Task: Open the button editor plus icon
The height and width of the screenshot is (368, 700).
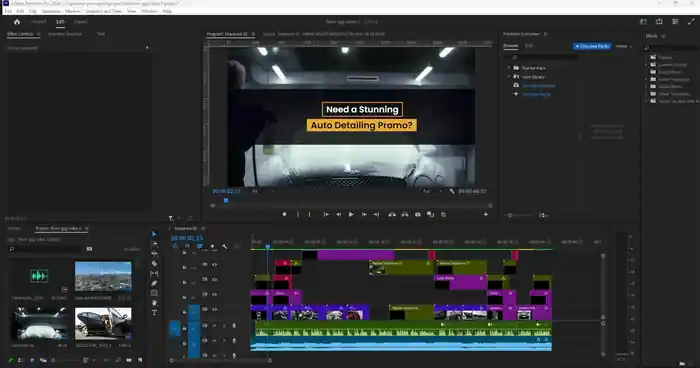Action: click(486, 215)
